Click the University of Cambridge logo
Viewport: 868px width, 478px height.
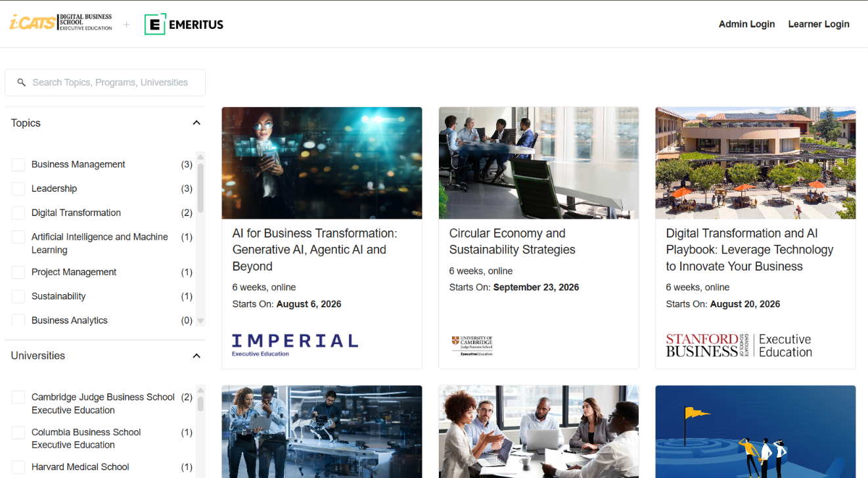click(472, 345)
